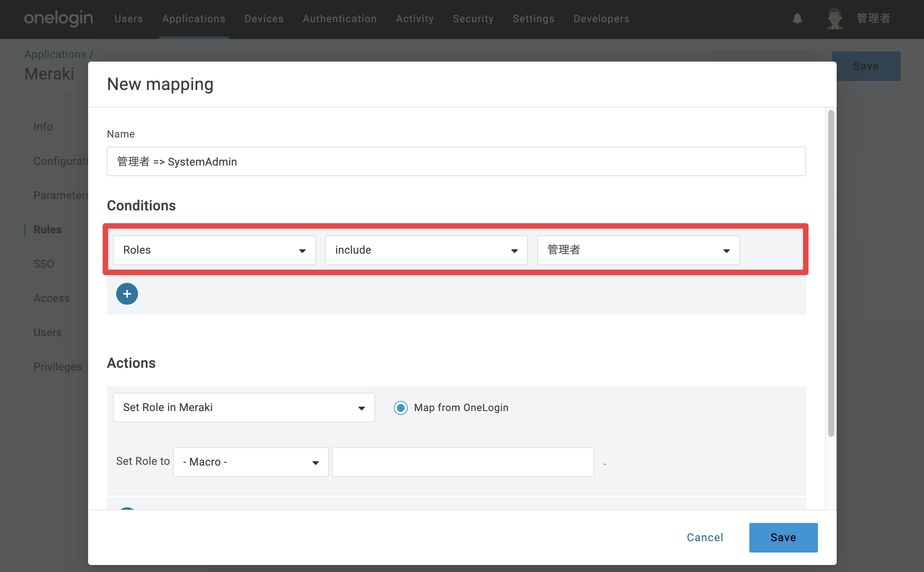Click the New mapping dialog title
This screenshot has height=572, width=924.
click(160, 84)
